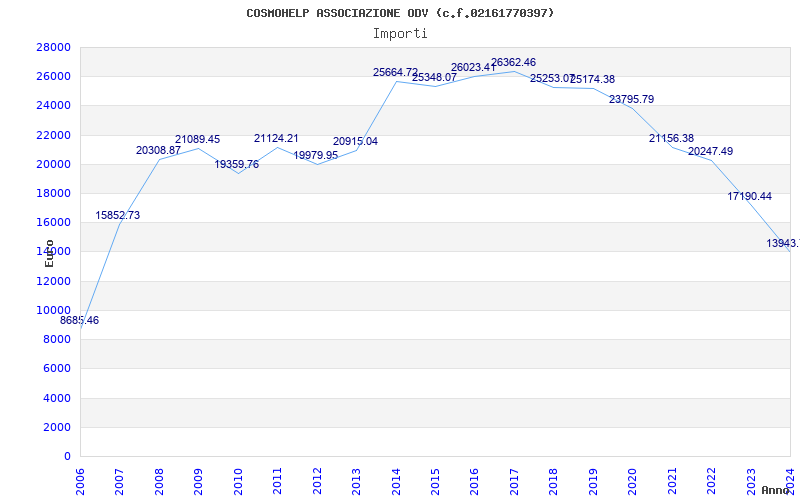Screen dimensions: 800x500
Task: Click the y-axis tick 4000
Action: pyautogui.click(x=57, y=398)
